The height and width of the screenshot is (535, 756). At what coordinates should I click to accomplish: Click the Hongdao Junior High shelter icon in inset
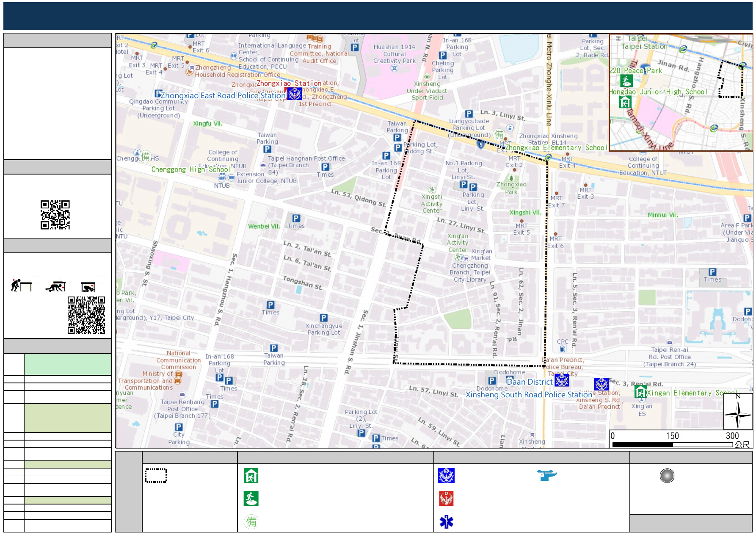click(x=625, y=102)
